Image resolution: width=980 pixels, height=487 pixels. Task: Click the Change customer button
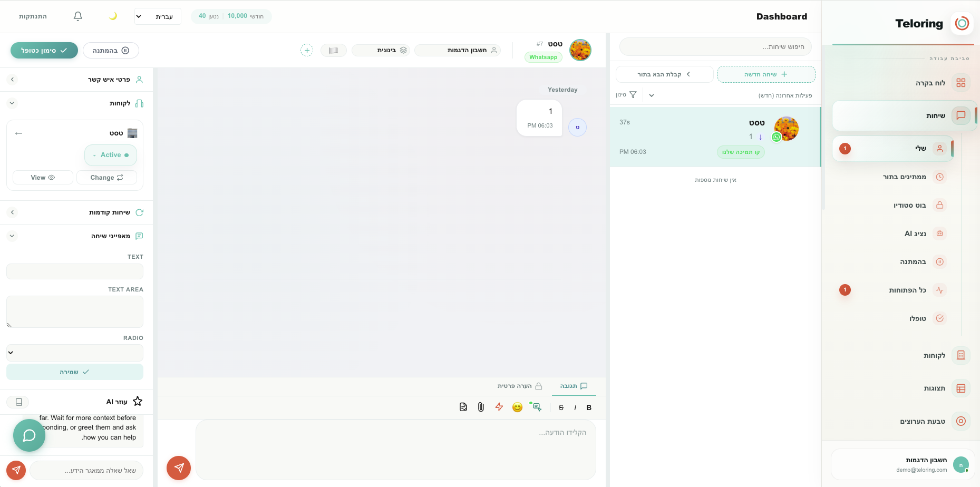(x=106, y=178)
